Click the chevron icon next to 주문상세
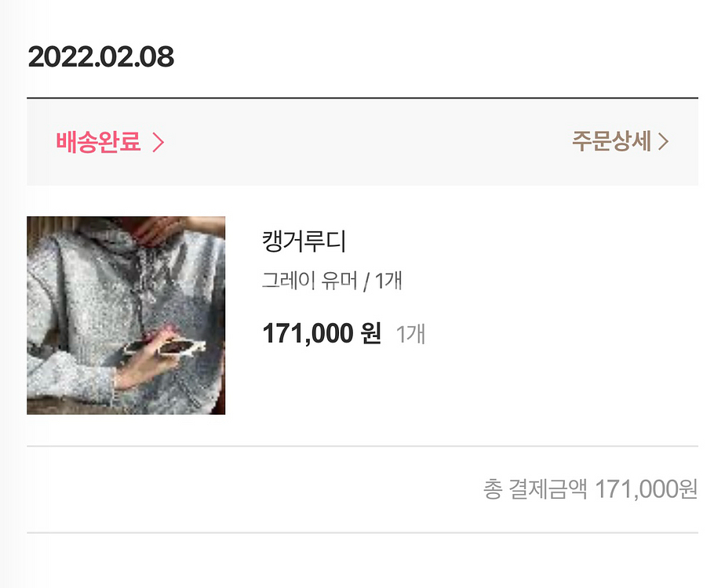 (663, 142)
